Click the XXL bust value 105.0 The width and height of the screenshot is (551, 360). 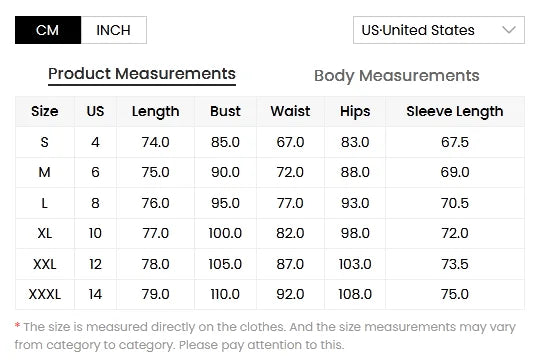pos(225,264)
